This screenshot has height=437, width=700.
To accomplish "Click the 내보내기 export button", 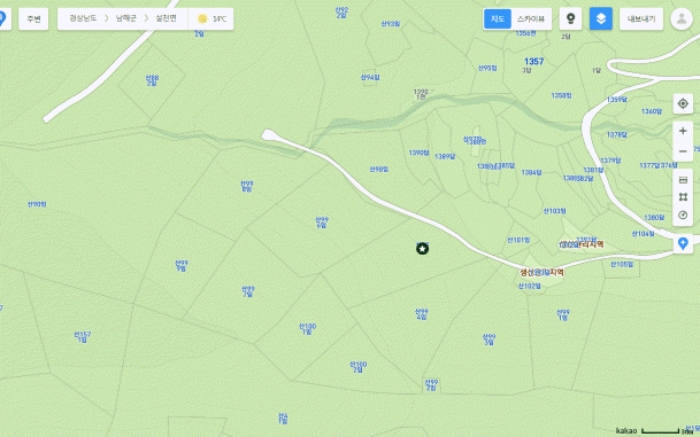I will 641,19.
